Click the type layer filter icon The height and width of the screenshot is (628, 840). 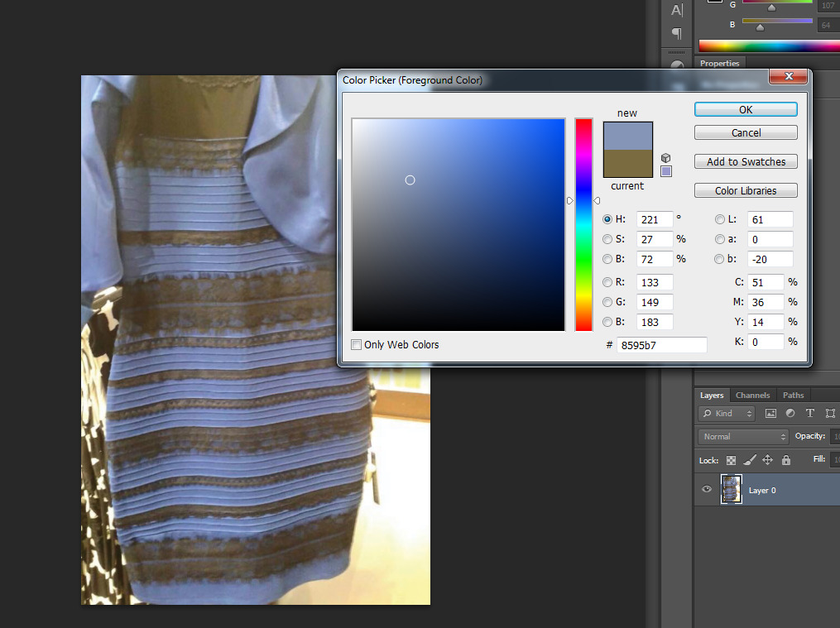(809, 414)
